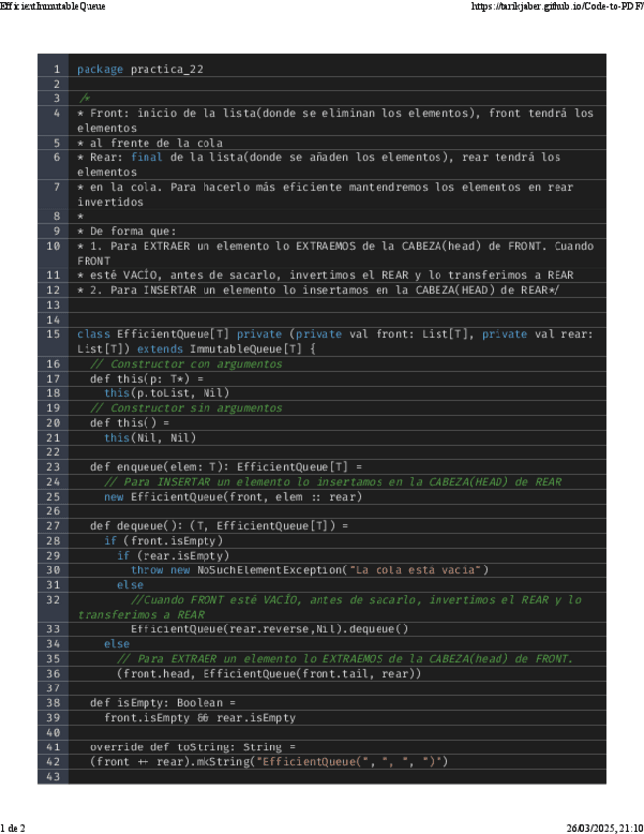644x834 pixels.
Task: Click '(front.head, EfficientQueue(front.tail, rear))'
Action: pyautogui.click(x=269, y=674)
